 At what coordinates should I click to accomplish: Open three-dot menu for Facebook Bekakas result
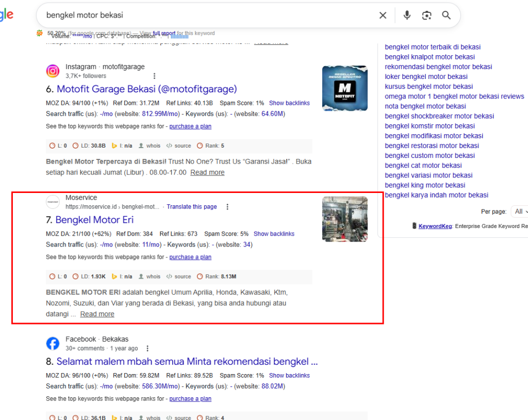coord(148,348)
